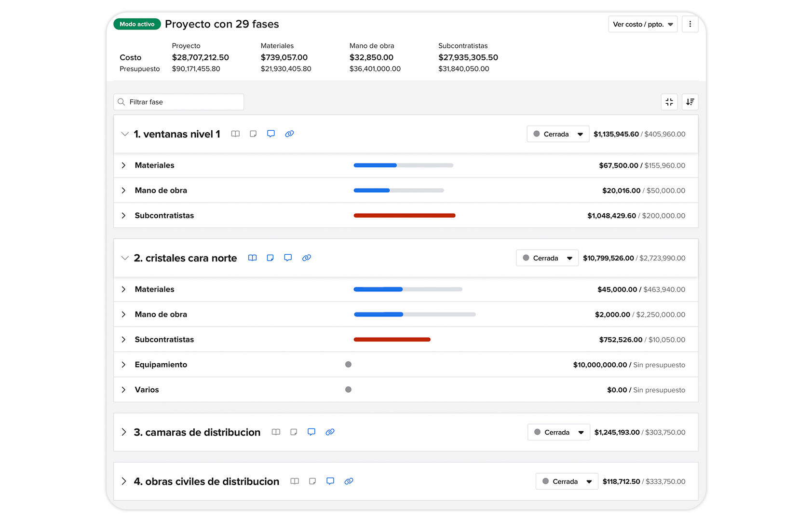The width and height of the screenshot is (812, 521).
Task: Toggle the gray status dot on Equipamiento row
Action: (348, 364)
